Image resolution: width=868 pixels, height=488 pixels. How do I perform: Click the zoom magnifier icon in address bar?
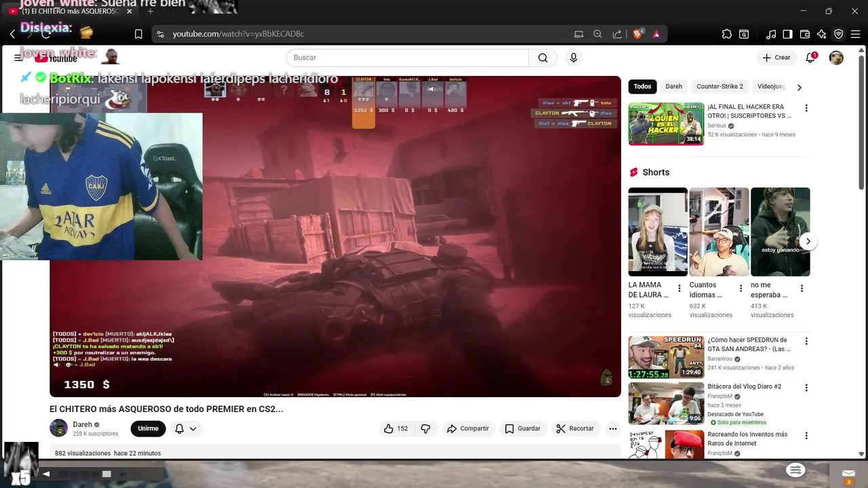597,34
